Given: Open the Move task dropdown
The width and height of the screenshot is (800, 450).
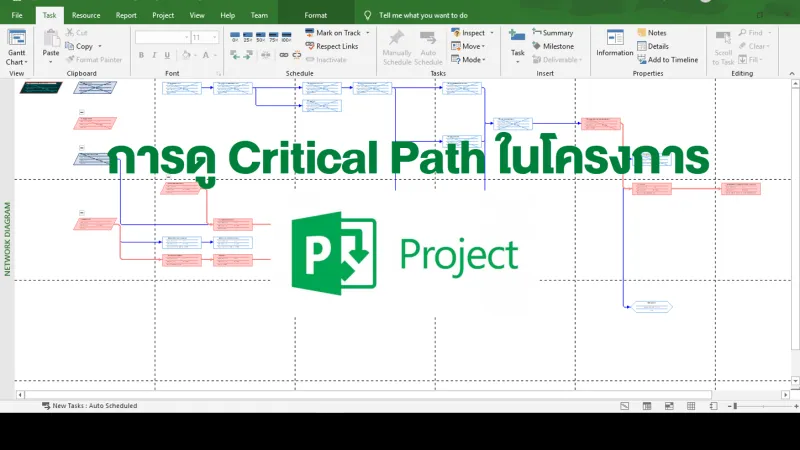Looking at the screenshot, I should click(468, 46).
